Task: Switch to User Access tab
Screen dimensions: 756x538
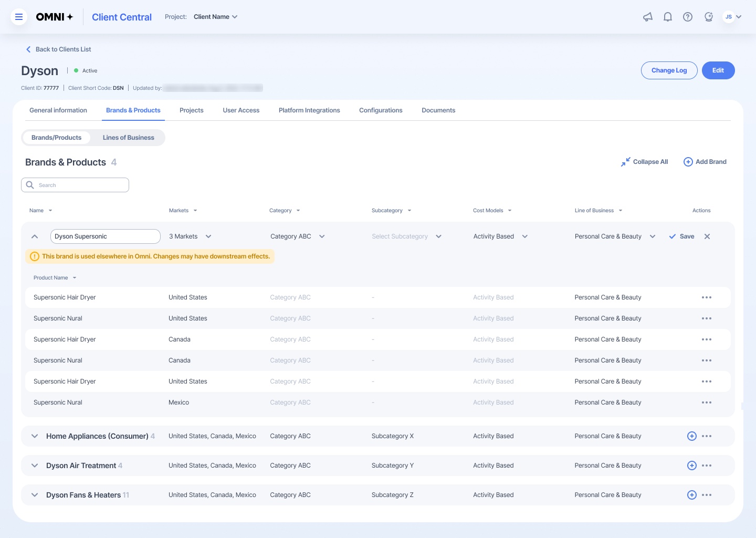Action: [x=241, y=110]
